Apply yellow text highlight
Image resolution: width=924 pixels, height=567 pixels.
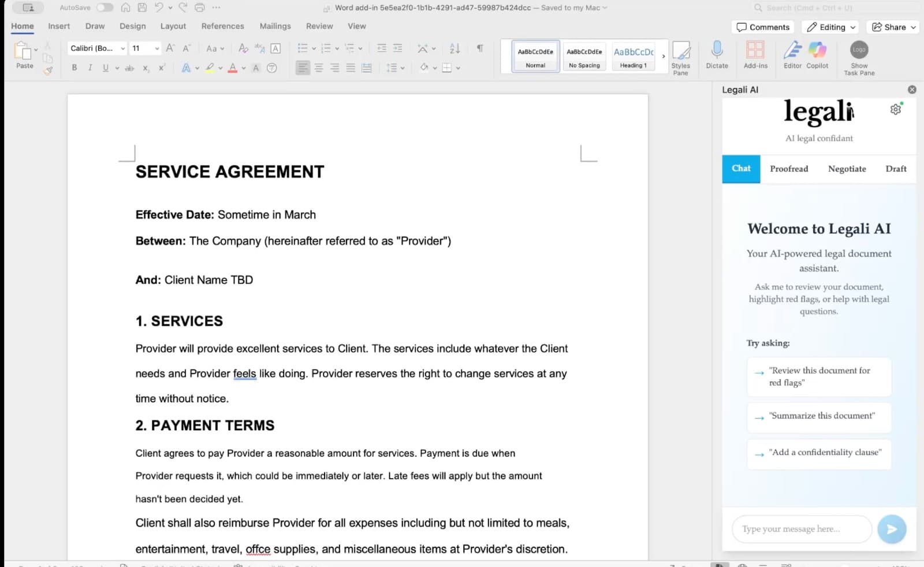point(209,68)
